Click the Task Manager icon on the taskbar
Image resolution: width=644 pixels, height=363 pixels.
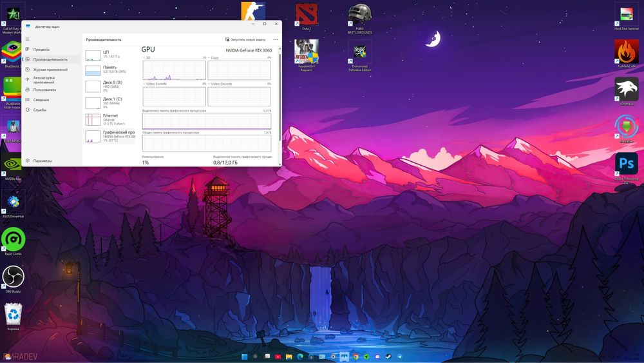click(344, 357)
